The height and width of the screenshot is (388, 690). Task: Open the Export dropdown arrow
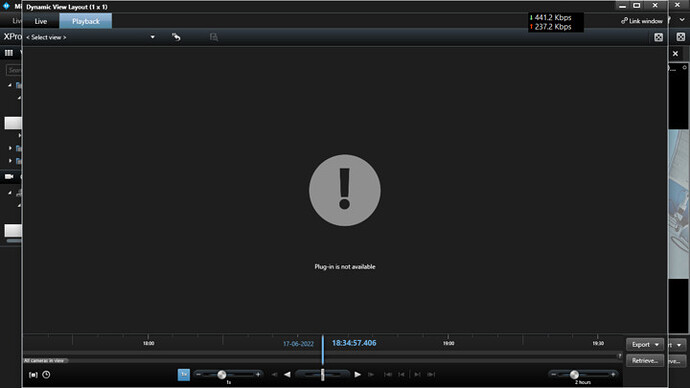(657, 344)
